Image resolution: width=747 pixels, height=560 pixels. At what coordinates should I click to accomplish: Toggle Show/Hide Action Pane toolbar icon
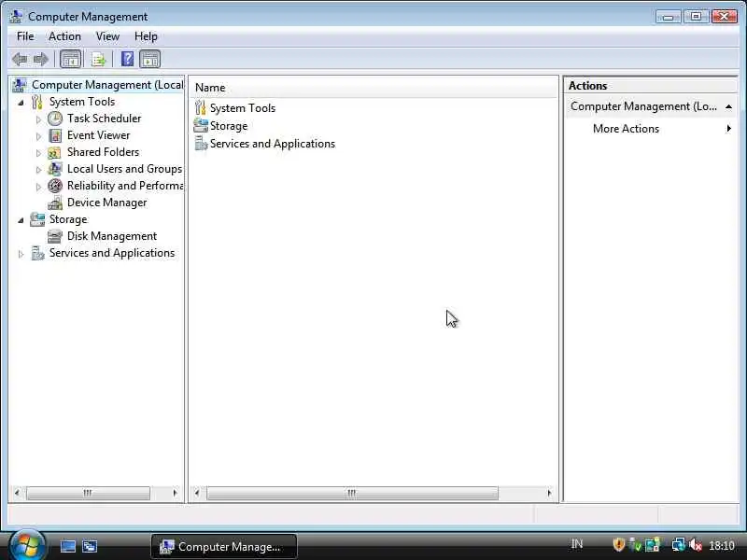(x=150, y=60)
